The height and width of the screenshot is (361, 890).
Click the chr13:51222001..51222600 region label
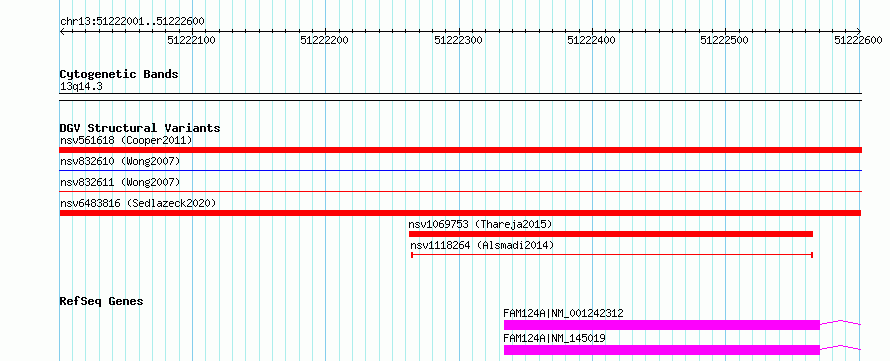132,22
